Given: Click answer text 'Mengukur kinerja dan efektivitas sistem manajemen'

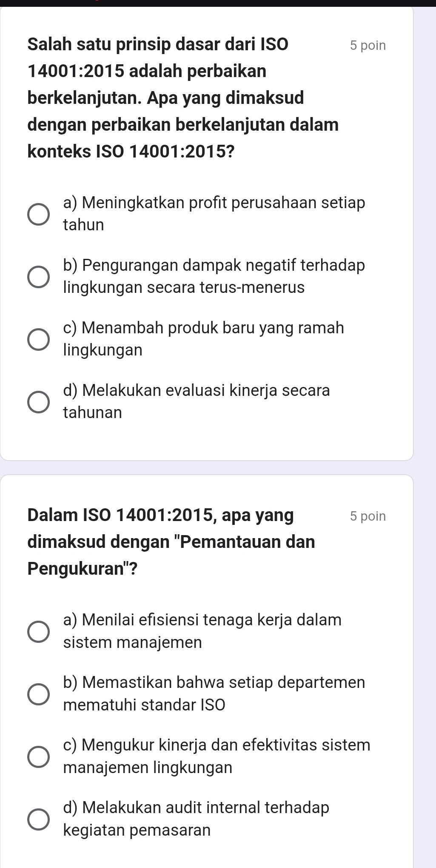Looking at the screenshot, I should [217, 756].
